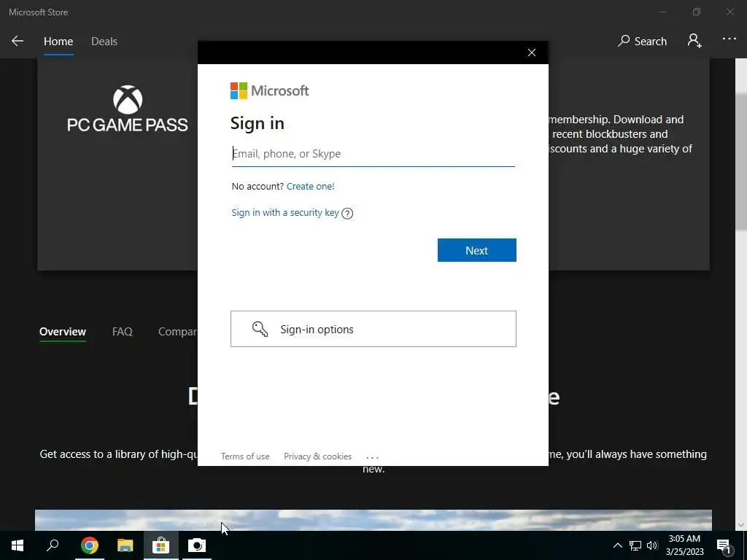Image resolution: width=747 pixels, height=560 pixels.
Task: Open the Terms of use link
Action: click(x=245, y=456)
